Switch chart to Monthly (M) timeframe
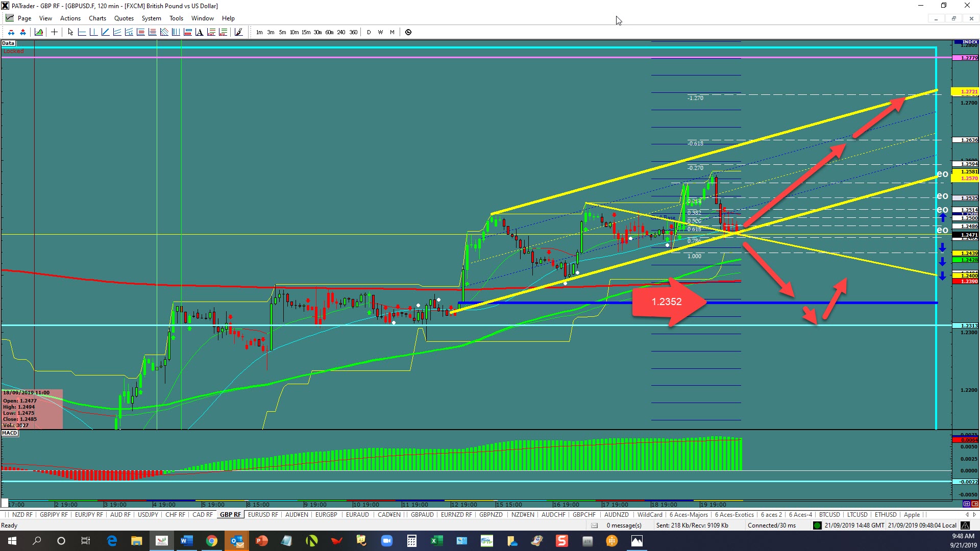Viewport: 980px width, 551px height. point(392,32)
